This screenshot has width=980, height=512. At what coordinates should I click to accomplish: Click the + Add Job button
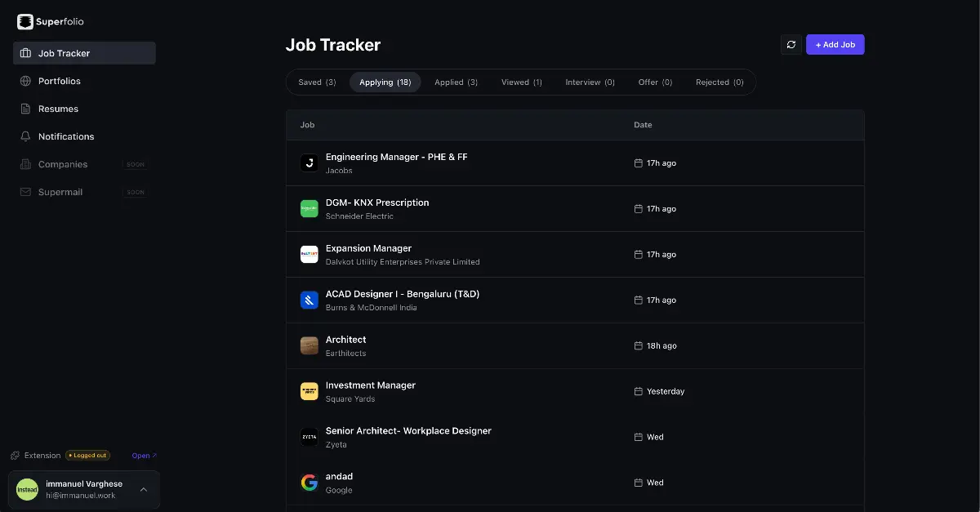point(835,45)
